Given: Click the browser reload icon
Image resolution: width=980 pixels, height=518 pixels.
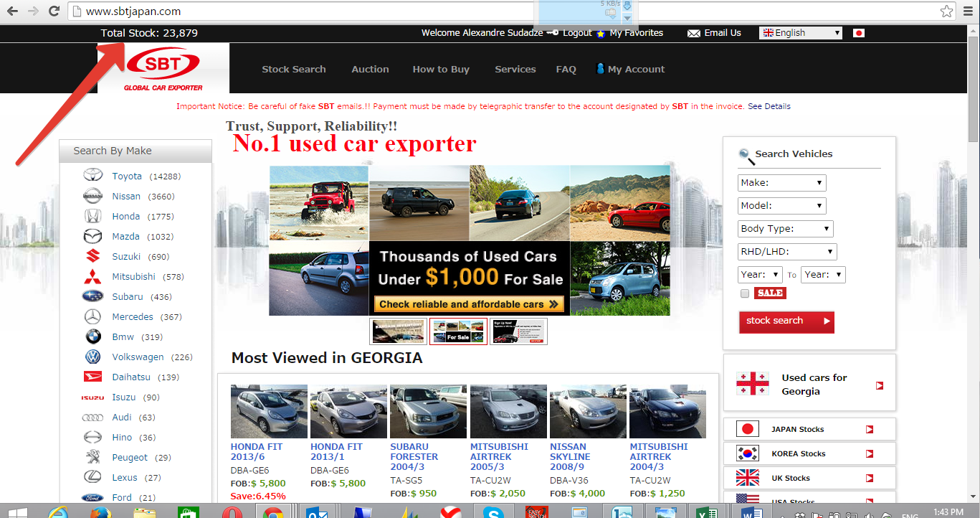Looking at the screenshot, I should click(x=54, y=11).
